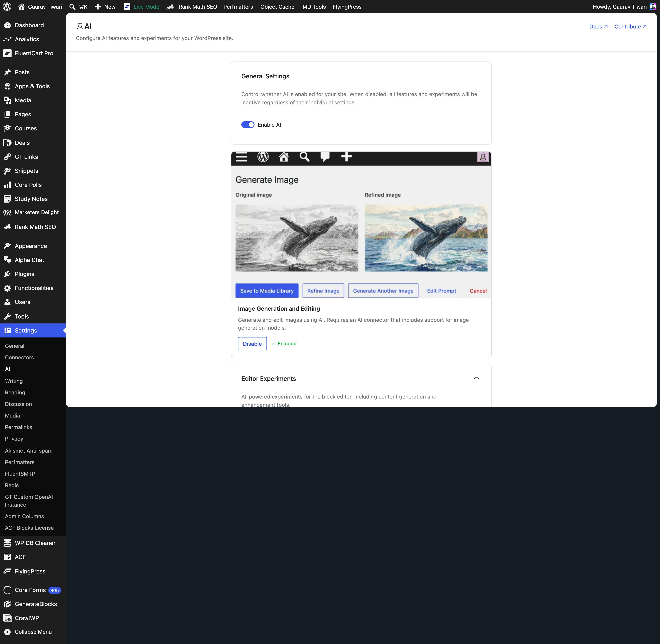The height and width of the screenshot is (644, 660).
Task: Open the Apps & Tools icon
Action: (x=7, y=86)
